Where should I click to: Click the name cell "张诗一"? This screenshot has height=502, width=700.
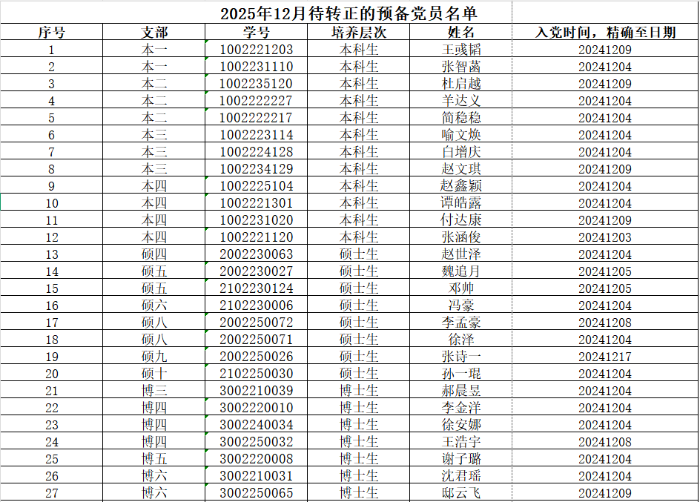click(x=461, y=356)
